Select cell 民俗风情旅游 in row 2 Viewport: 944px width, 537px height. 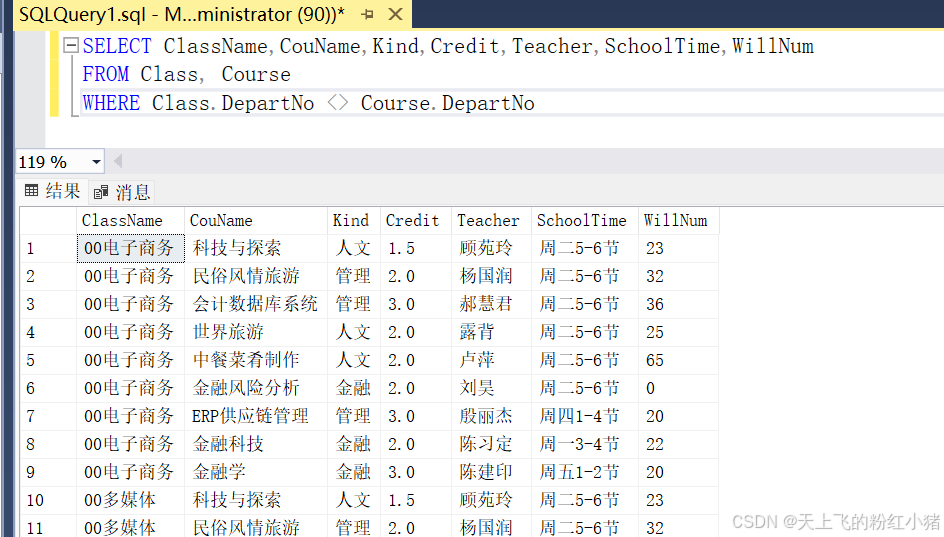pos(256,277)
